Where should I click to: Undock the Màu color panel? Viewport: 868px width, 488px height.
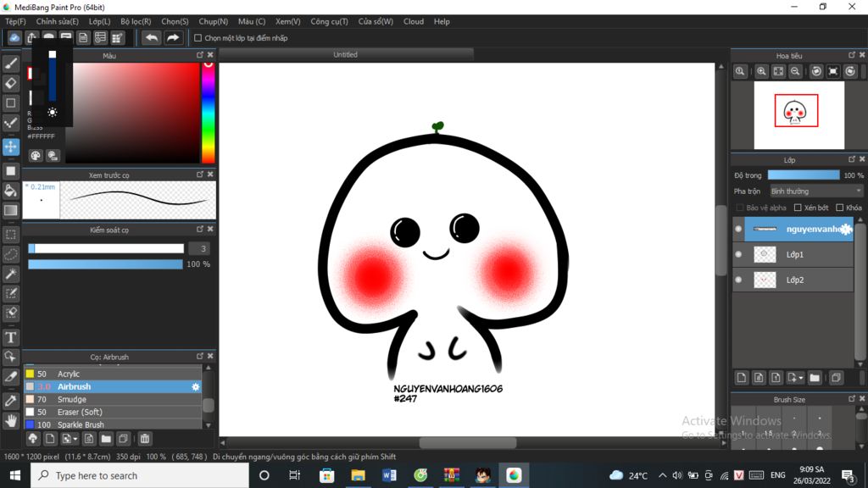[200, 55]
